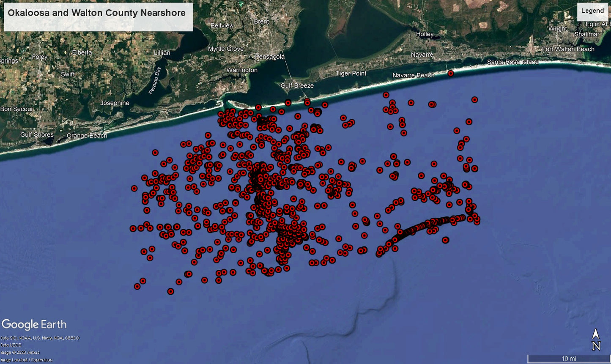611x364 pixels.
Task: Click the Shalimar label
Action: 586,34
